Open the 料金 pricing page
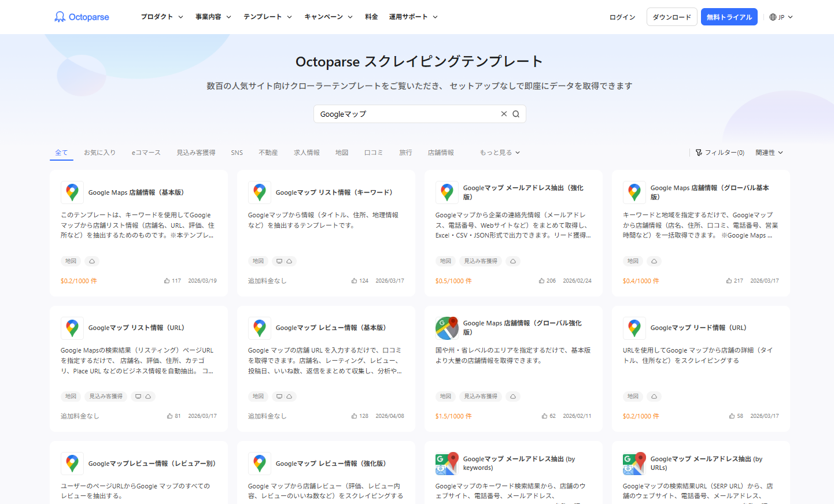Image resolution: width=834 pixels, height=504 pixels. tap(371, 17)
